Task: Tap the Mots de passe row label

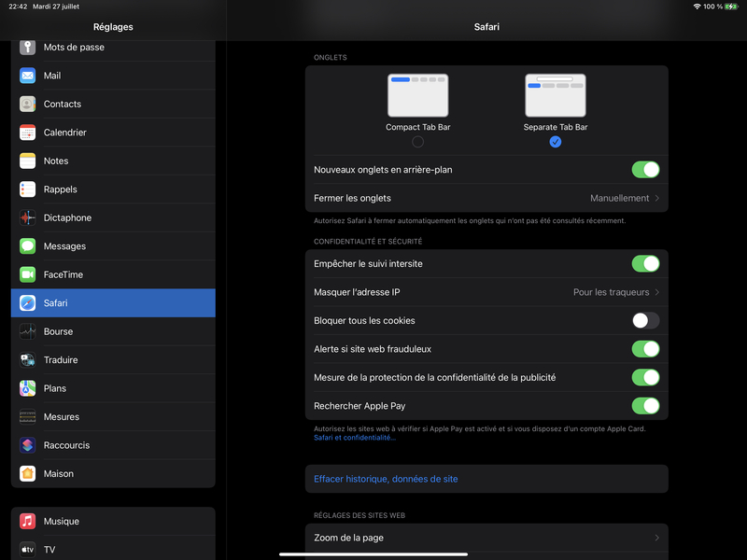Action: click(74, 48)
